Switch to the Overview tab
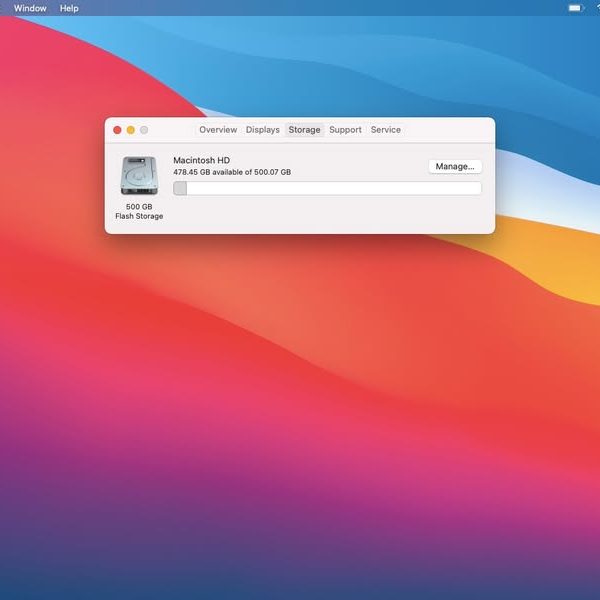 coord(218,130)
